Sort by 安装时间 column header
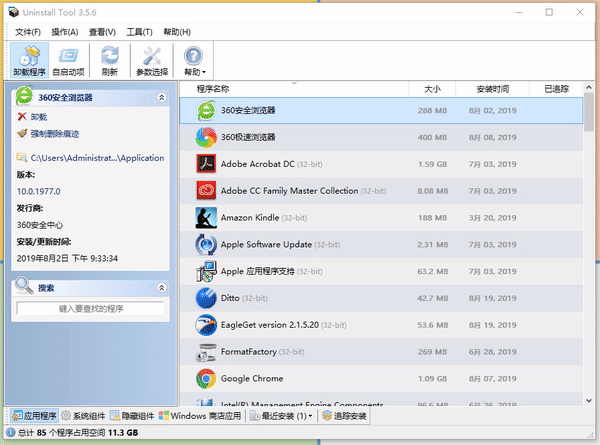This screenshot has width=600, height=445. (492, 89)
